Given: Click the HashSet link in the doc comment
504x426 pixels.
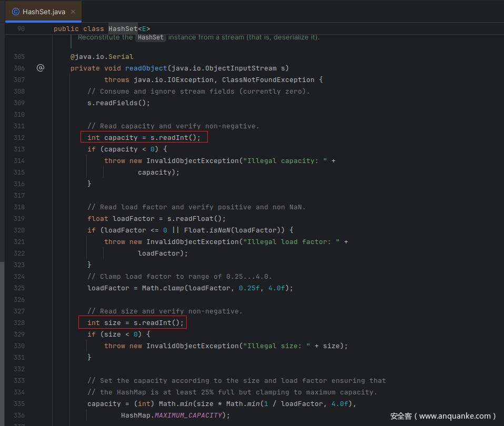Looking at the screenshot, I should click(151, 37).
